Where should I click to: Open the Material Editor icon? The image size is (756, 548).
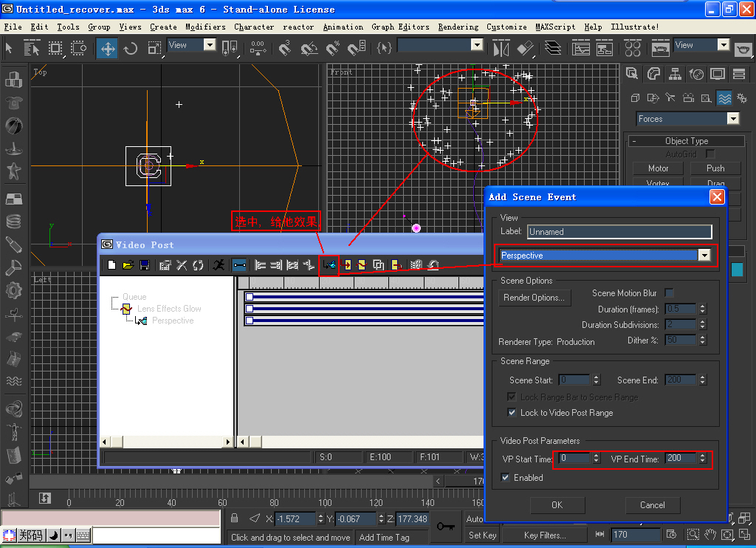click(x=633, y=48)
